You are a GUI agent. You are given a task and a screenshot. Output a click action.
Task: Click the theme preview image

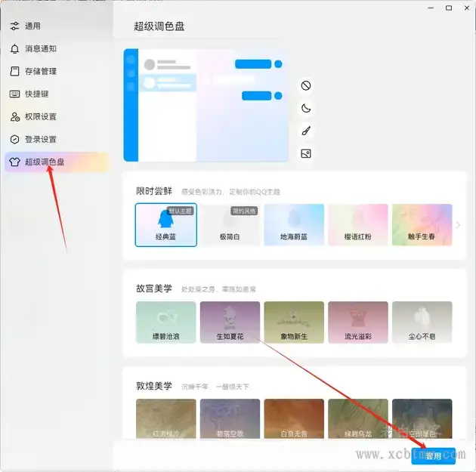[x=206, y=105]
